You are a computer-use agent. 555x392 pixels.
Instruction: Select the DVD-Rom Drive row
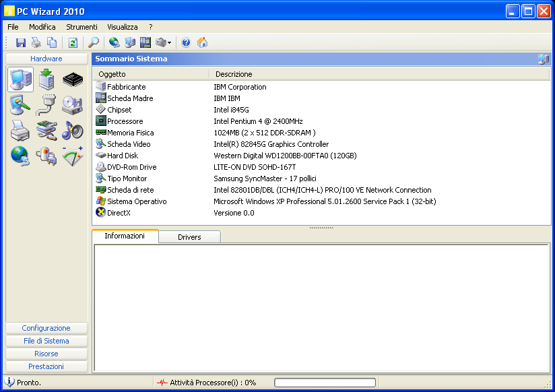(x=322, y=167)
